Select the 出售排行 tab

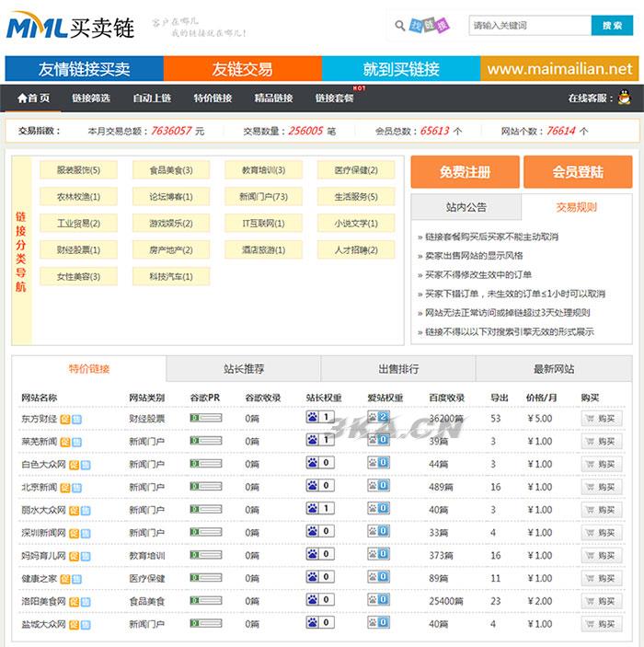coord(398,369)
